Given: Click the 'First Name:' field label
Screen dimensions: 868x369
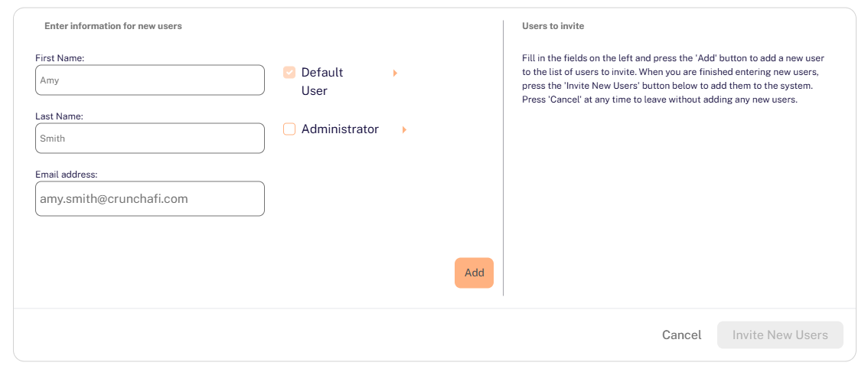Looking at the screenshot, I should pyautogui.click(x=60, y=57).
